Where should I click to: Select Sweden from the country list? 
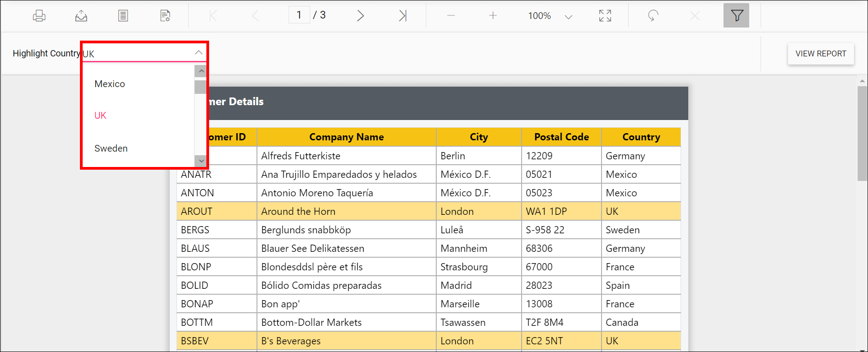click(138, 148)
